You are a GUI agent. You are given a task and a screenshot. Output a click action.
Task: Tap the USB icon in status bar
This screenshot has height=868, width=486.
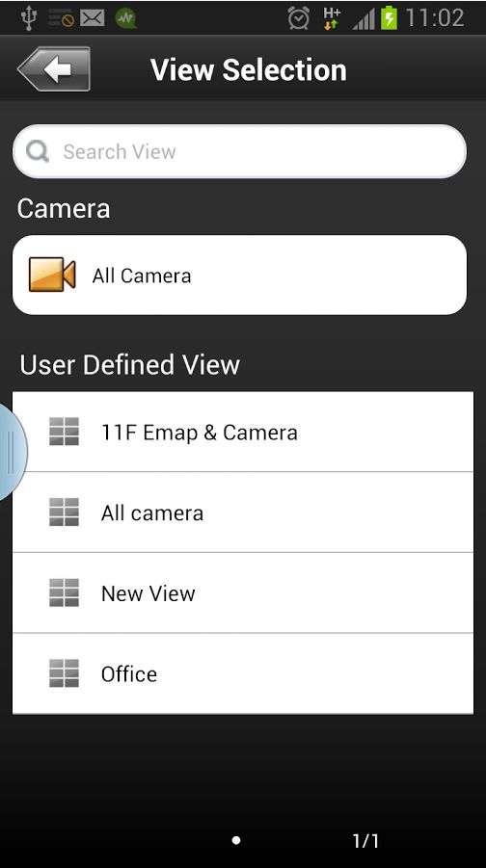point(28,17)
